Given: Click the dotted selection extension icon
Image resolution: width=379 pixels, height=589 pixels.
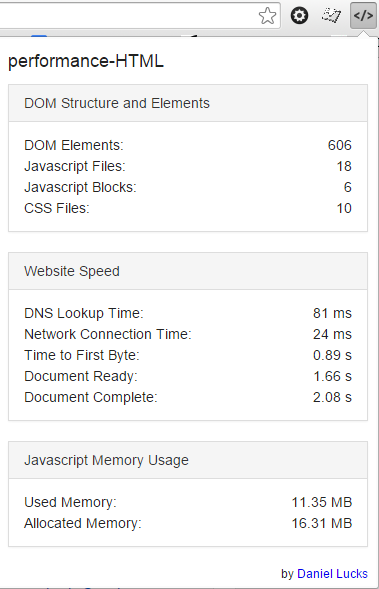Looking at the screenshot, I should 331,16.
